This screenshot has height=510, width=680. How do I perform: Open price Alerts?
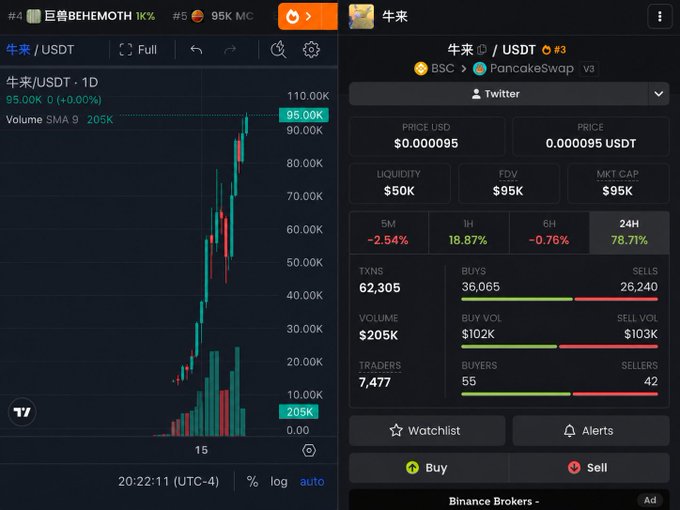coord(591,431)
